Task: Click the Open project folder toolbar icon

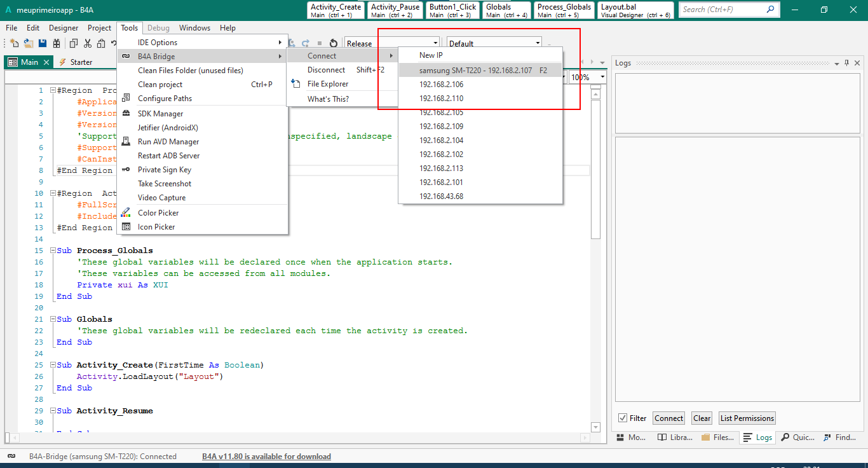Action: [x=29, y=43]
